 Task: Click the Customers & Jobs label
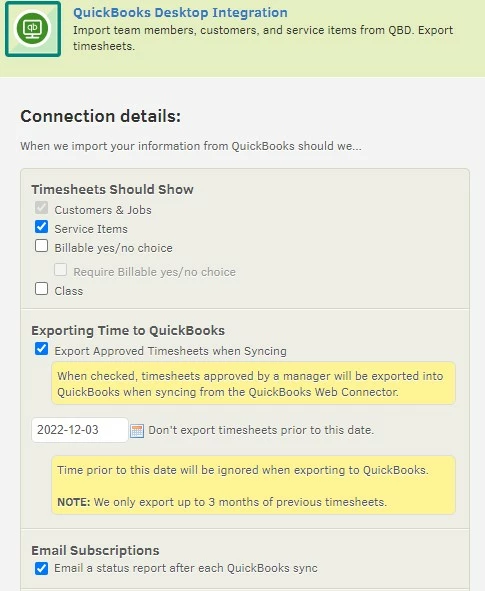(103, 210)
